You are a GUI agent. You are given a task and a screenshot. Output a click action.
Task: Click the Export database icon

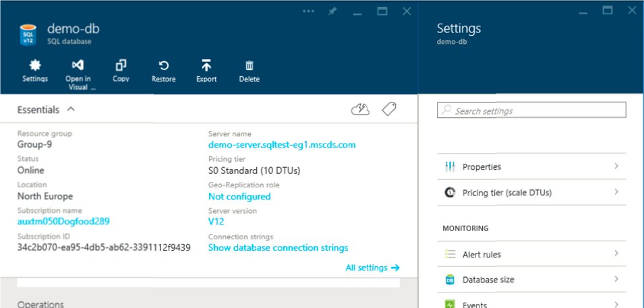[x=206, y=65]
